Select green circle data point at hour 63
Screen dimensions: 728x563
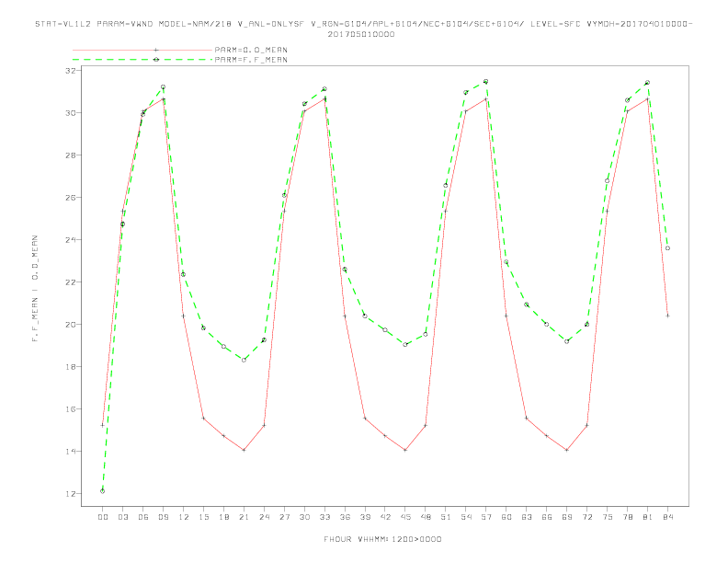527,304
